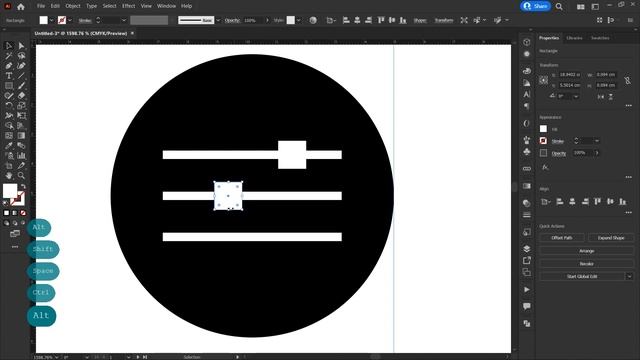Image resolution: width=640 pixels, height=360 pixels.
Task: Click the Home icon in the top bar
Action: coord(21,7)
